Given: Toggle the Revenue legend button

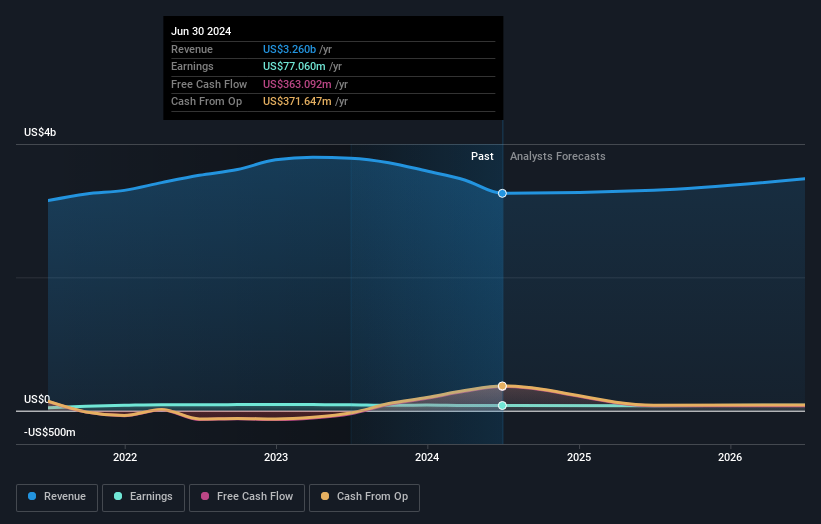Looking at the screenshot, I should pos(57,497).
